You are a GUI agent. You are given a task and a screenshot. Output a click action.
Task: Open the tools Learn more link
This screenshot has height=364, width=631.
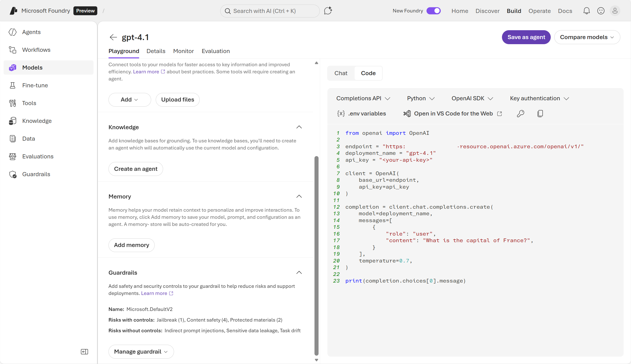coord(149,72)
